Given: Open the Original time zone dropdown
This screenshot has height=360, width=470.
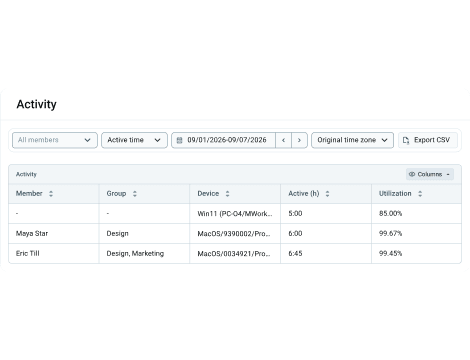Looking at the screenshot, I should (x=352, y=140).
